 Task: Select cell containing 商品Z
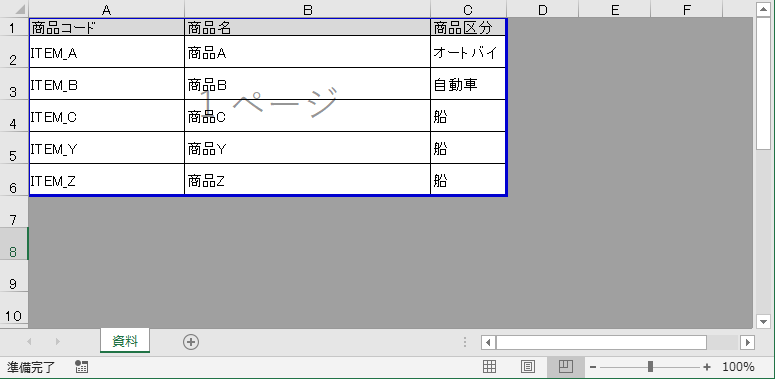click(x=307, y=179)
